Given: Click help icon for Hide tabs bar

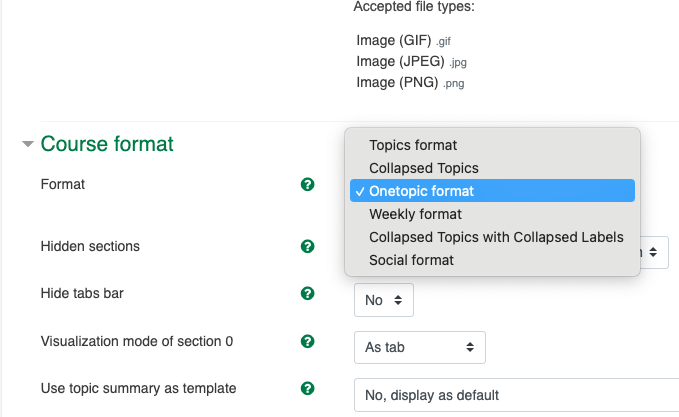Looking at the screenshot, I should tap(308, 294).
